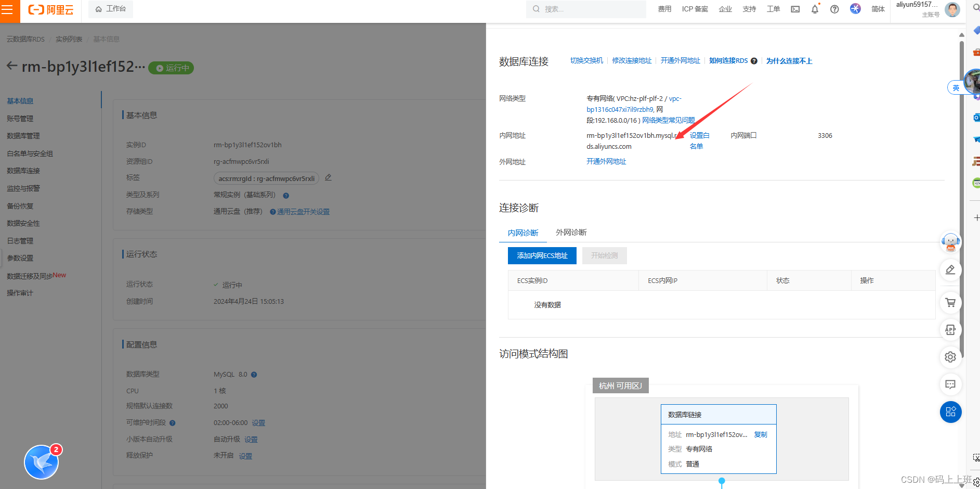Click help icon next to MySQL 8.0
This screenshot has height=489, width=980.
254,375
